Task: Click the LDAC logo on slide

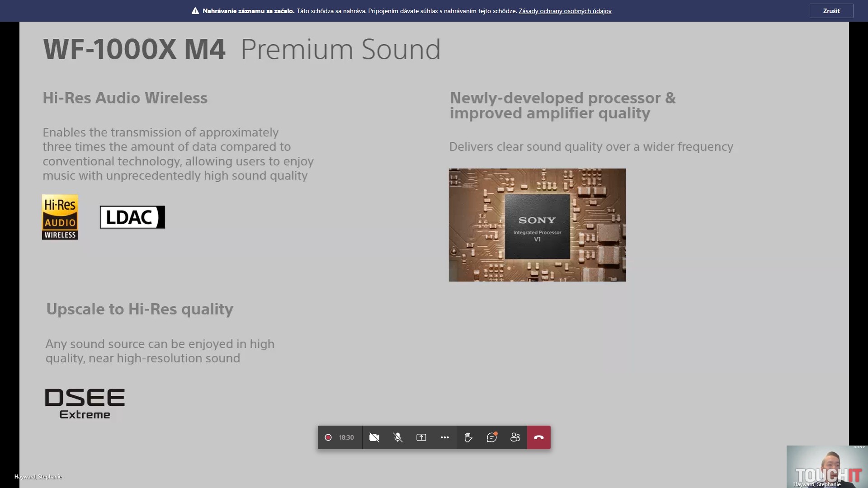Action: click(132, 217)
